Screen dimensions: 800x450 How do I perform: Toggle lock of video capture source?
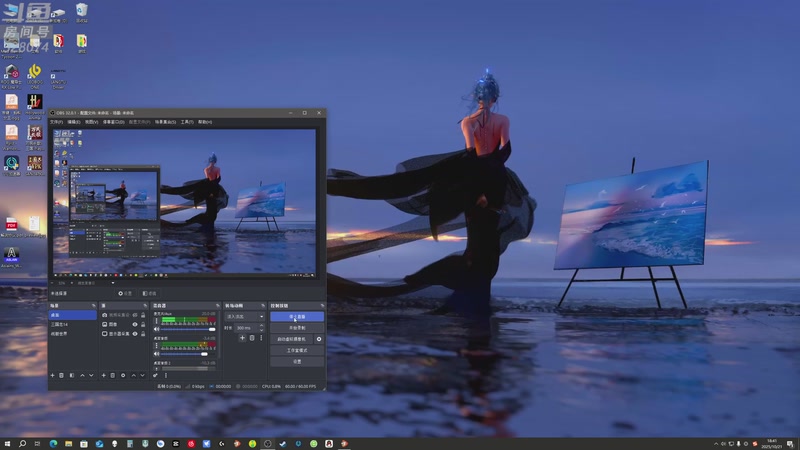pyautogui.click(x=143, y=315)
